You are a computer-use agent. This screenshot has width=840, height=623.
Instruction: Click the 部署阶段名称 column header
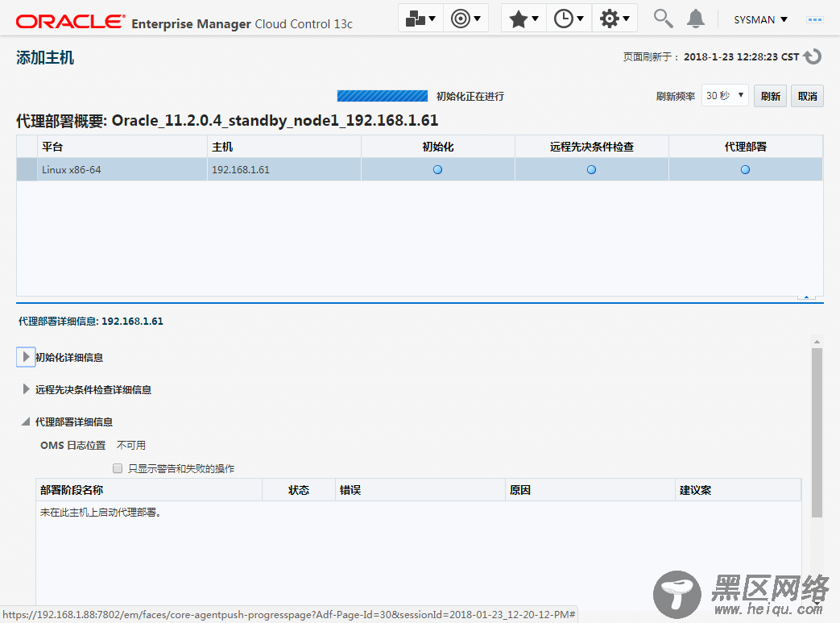point(149,489)
